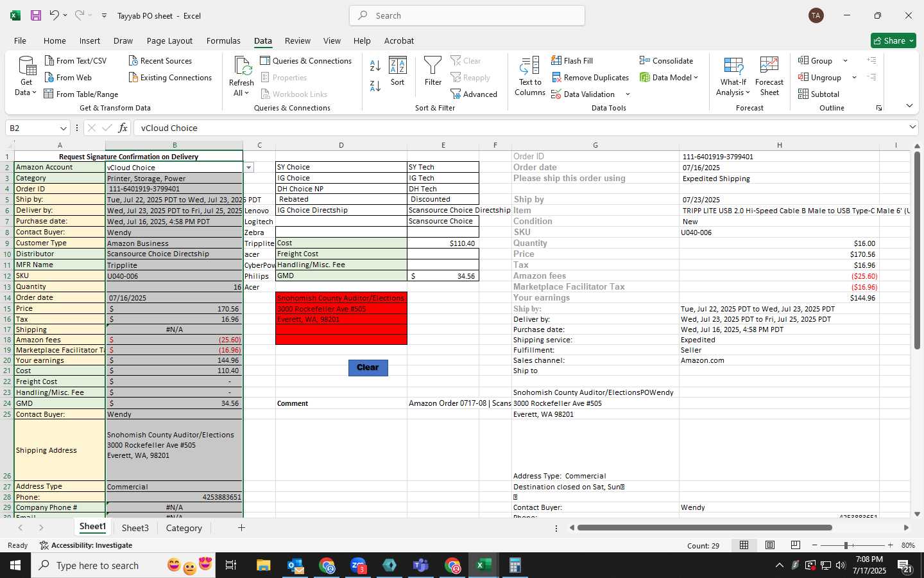Image resolution: width=924 pixels, height=578 pixels.
Task: Import data From Web
Action: click(68, 77)
